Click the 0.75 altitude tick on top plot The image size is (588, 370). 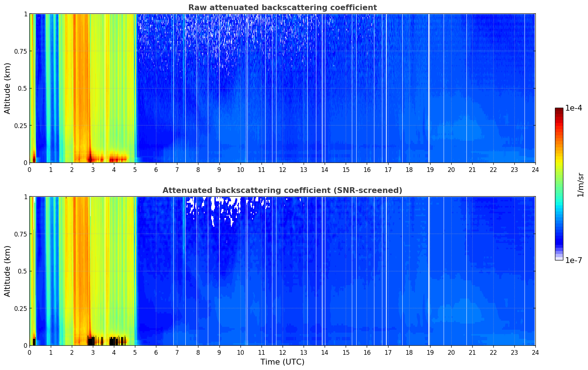20,52
